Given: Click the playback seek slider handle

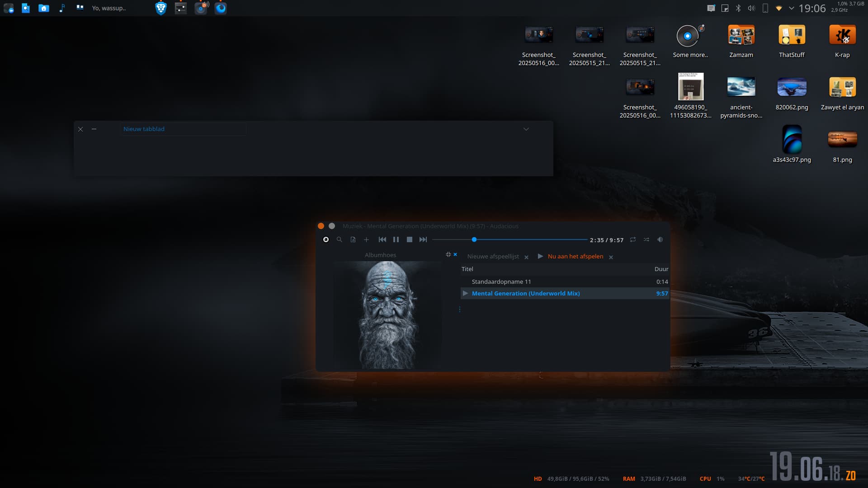Looking at the screenshot, I should [x=474, y=239].
